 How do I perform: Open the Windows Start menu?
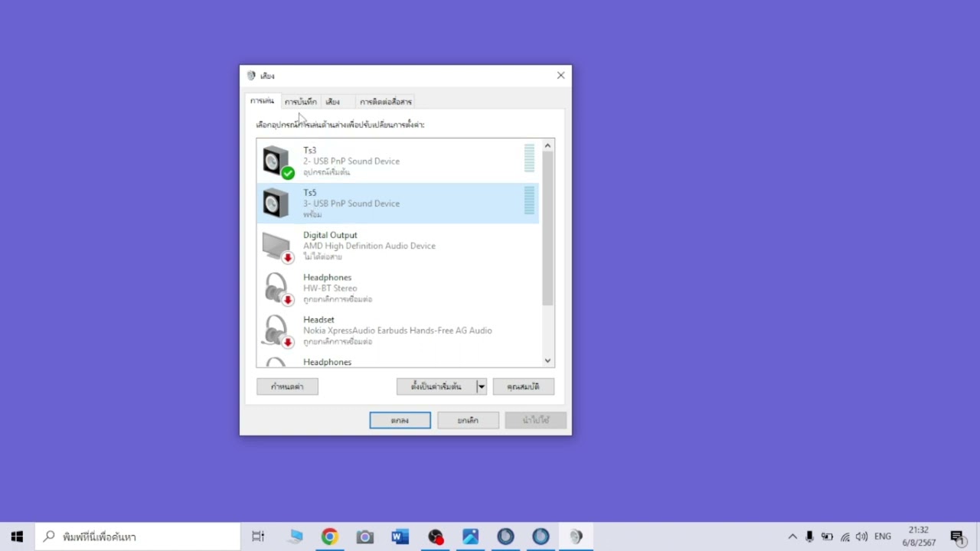[17, 536]
